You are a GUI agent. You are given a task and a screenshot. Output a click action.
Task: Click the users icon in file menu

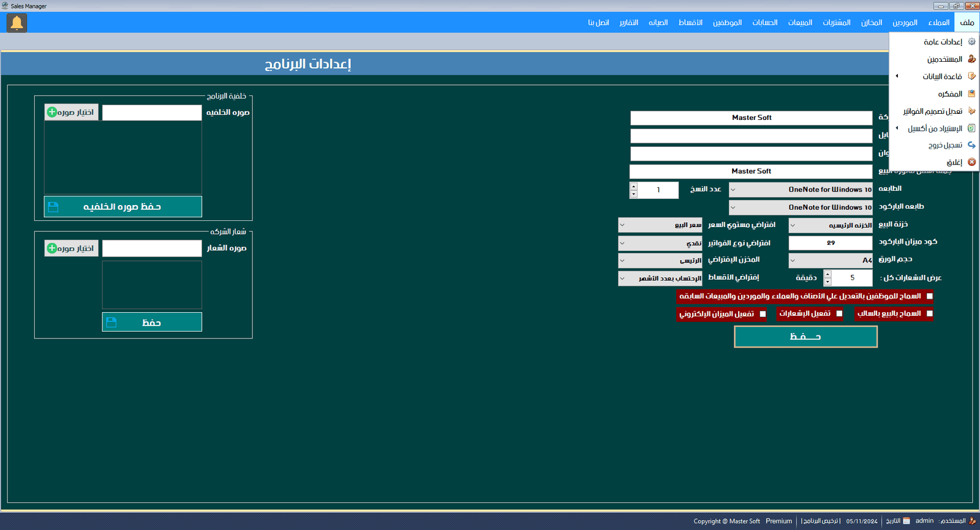click(x=971, y=59)
